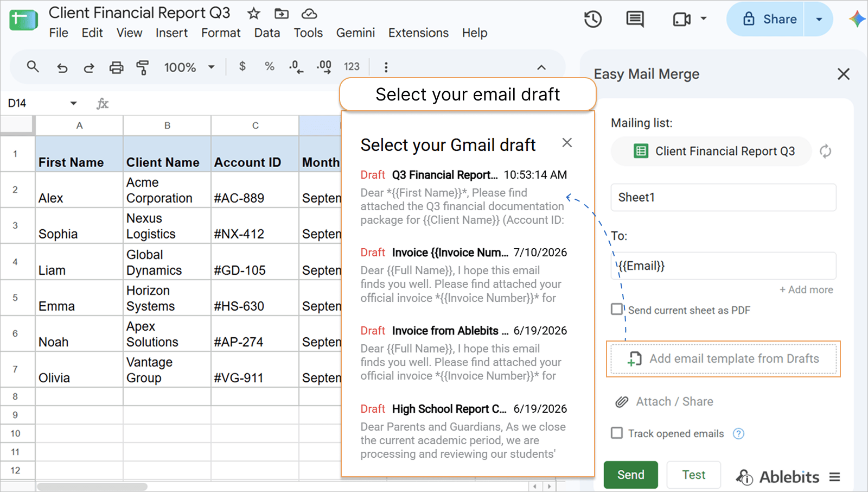
Task: Format as currency with dollar icon
Action: [x=242, y=66]
